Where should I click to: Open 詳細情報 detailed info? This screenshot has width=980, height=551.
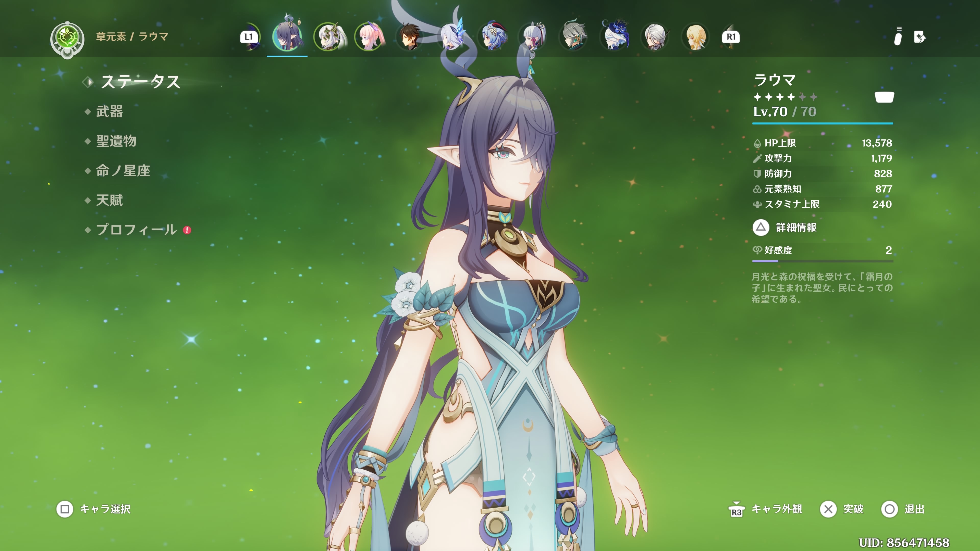point(796,227)
